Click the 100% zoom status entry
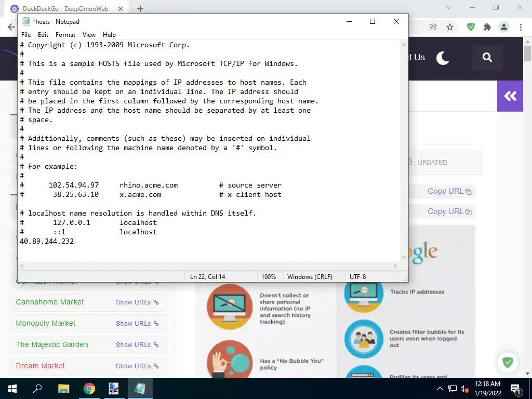Screen dimensions: 532x399 (x=269, y=277)
